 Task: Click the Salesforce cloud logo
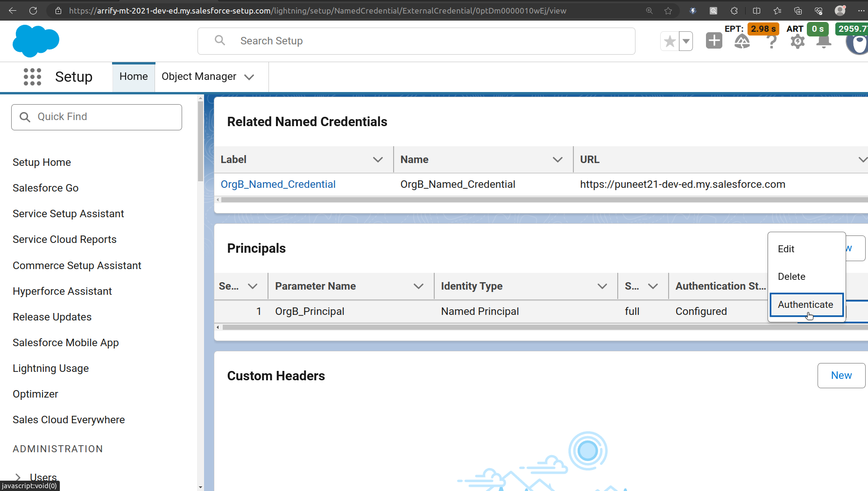click(36, 41)
